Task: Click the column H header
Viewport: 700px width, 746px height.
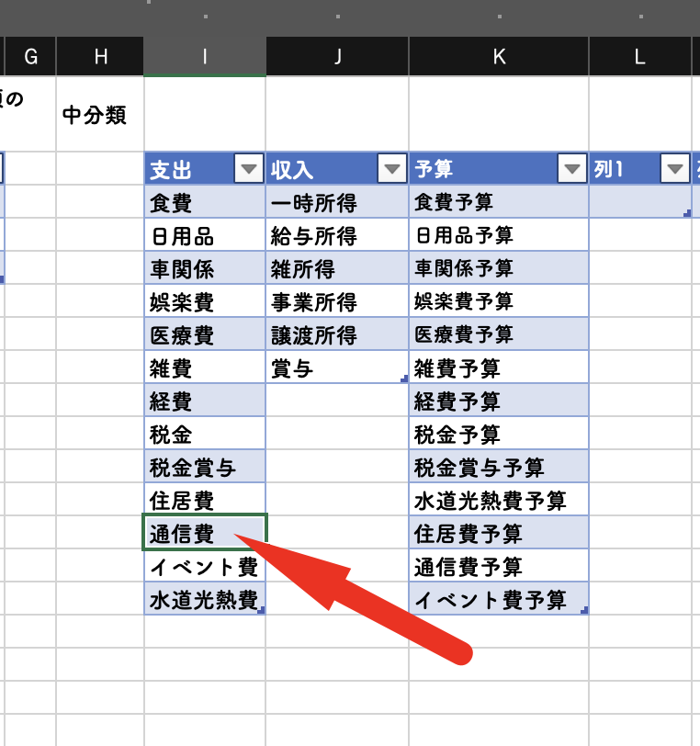Action: [x=100, y=57]
